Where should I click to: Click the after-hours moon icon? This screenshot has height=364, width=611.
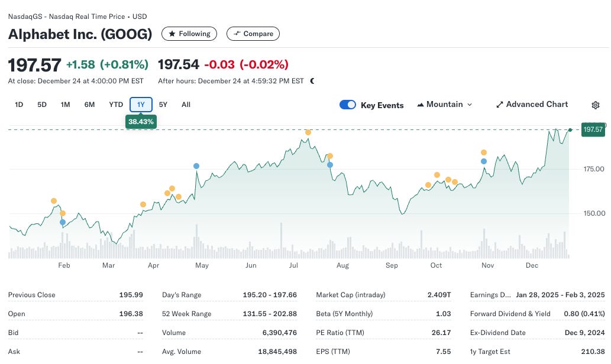(x=312, y=81)
